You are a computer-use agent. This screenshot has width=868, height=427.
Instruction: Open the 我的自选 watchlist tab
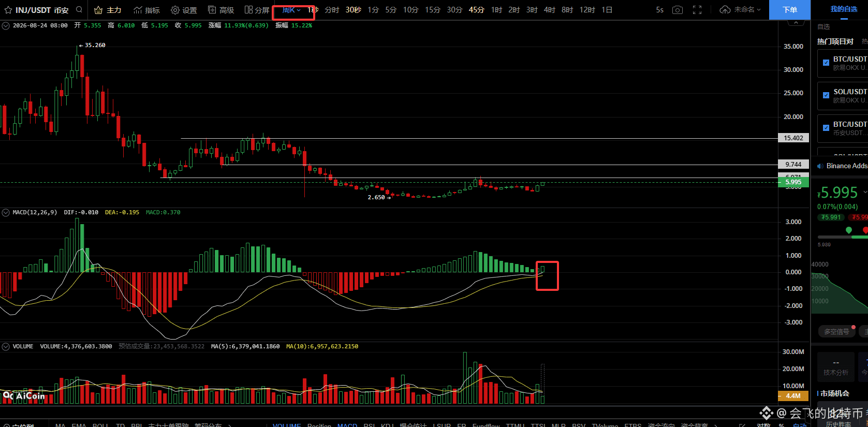[x=844, y=9]
